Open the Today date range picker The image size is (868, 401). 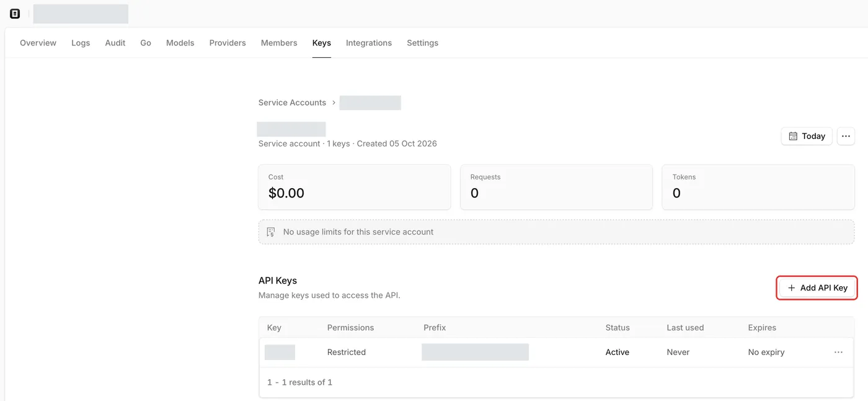807,136
